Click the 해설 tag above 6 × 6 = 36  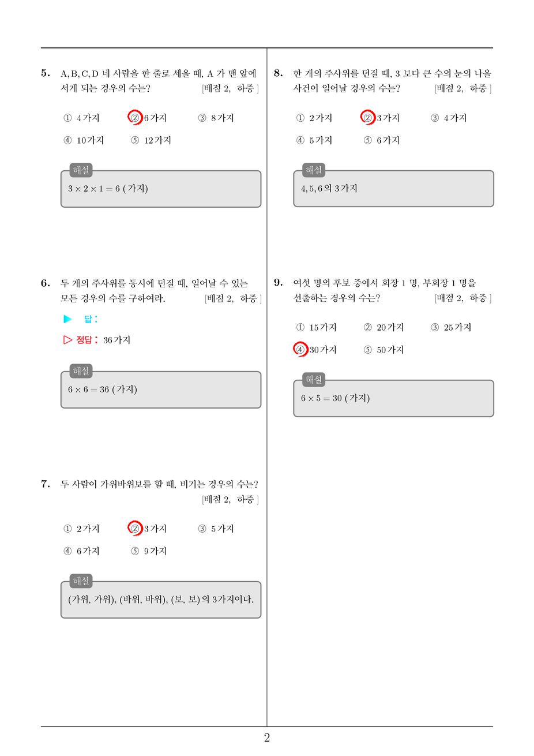pos(81,371)
